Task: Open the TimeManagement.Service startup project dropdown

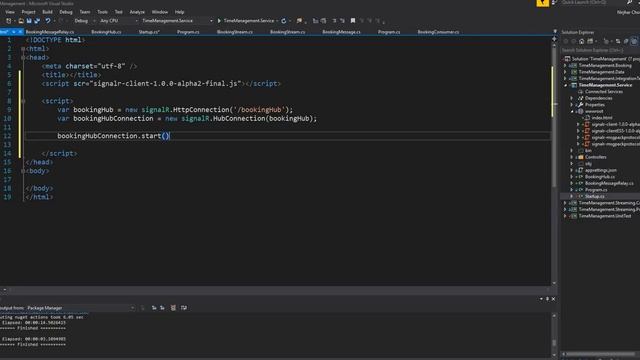Action: coord(177,21)
